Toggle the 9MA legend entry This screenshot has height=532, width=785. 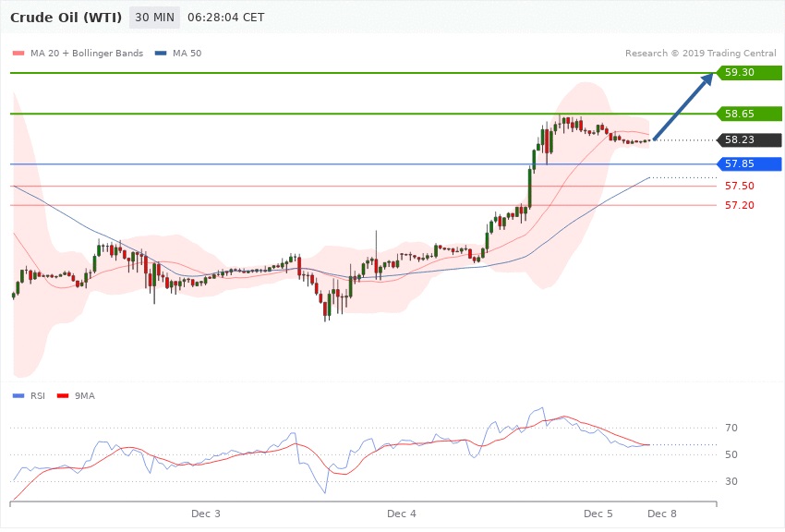point(83,396)
